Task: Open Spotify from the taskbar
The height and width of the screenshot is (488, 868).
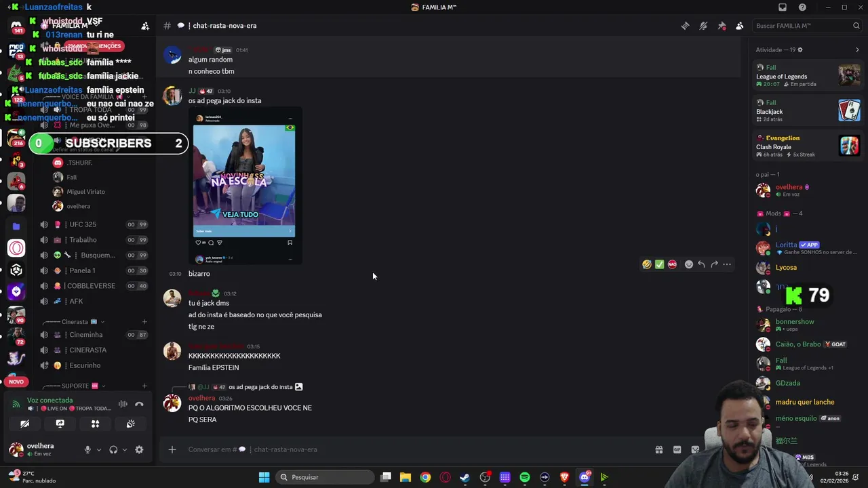Action: [525, 477]
